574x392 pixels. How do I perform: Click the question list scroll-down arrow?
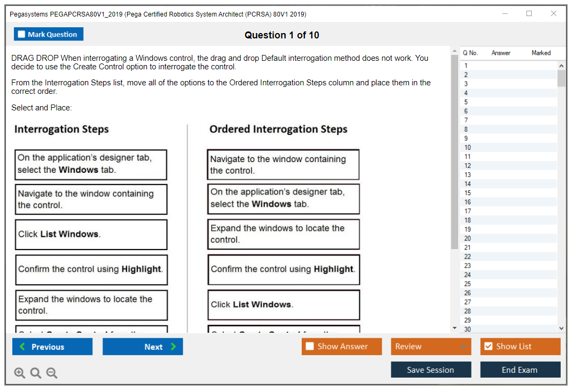click(561, 329)
